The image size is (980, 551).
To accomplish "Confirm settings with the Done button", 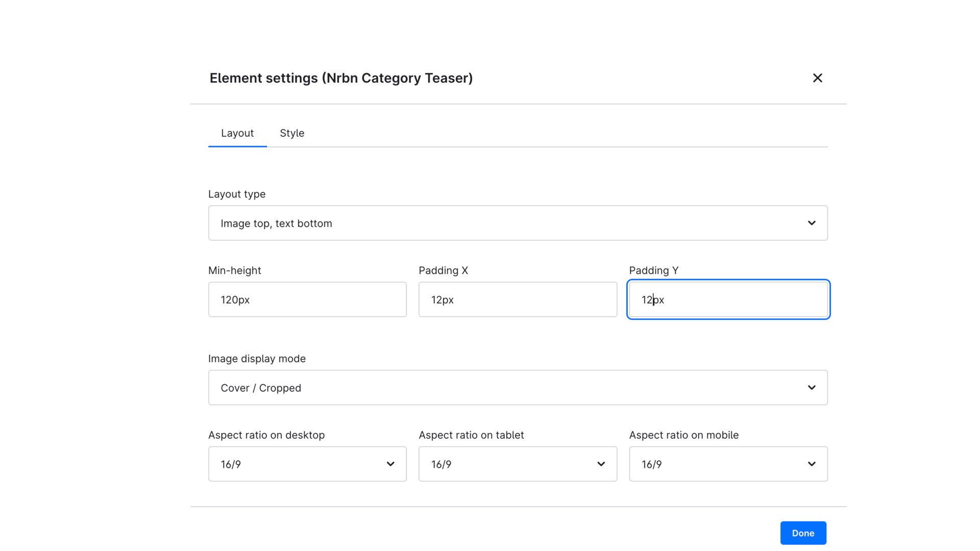I will (x=803, y=533).
